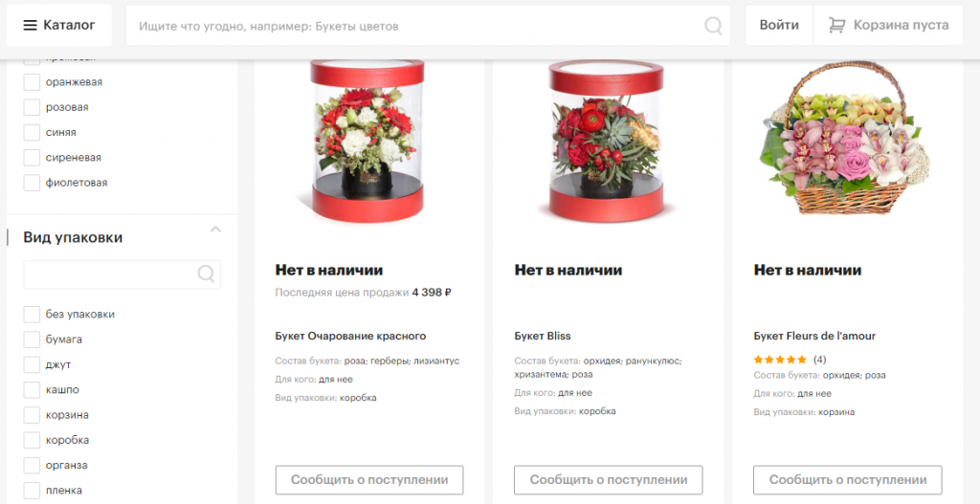Click the five-star rating of Fleurs de l'amour
Image resolution: width=980 pixels, height=504 pixels.
[x=780, y=360]
